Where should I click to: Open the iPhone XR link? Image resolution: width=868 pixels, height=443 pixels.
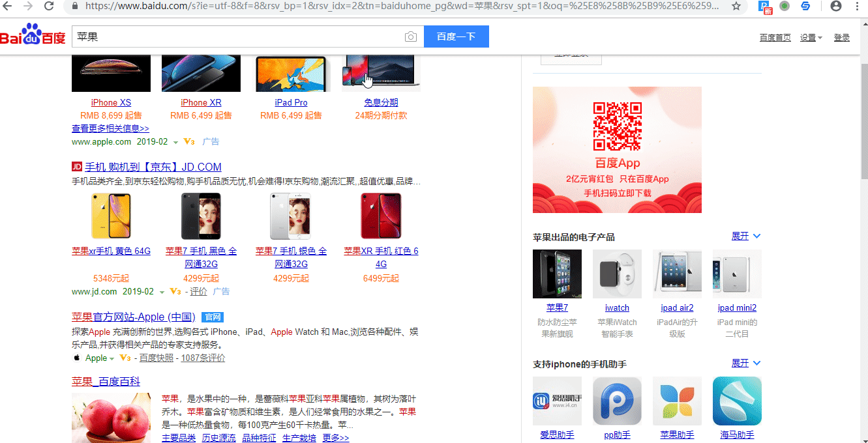[201, 102]
